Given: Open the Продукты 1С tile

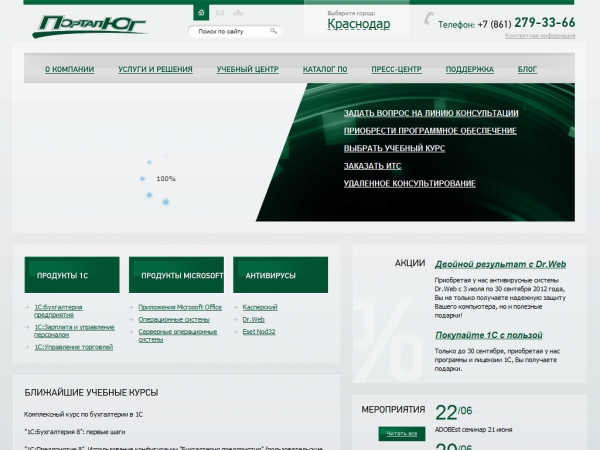Looking at the screenshot, I should click(x=72, y=275).
